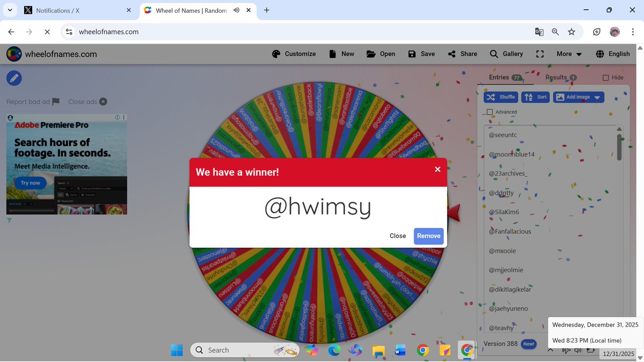
Task: Open the Gallery search
Action: 506,54
